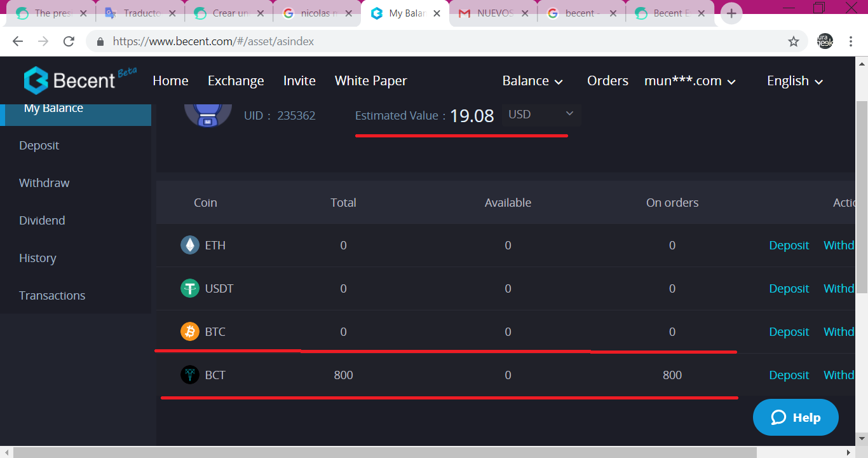Open the Help chat button
The image size is (868, 458).
tap(796, 417)
